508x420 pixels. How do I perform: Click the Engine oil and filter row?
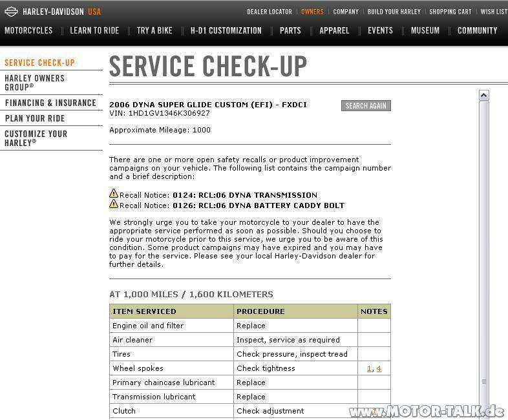point(250,326)
